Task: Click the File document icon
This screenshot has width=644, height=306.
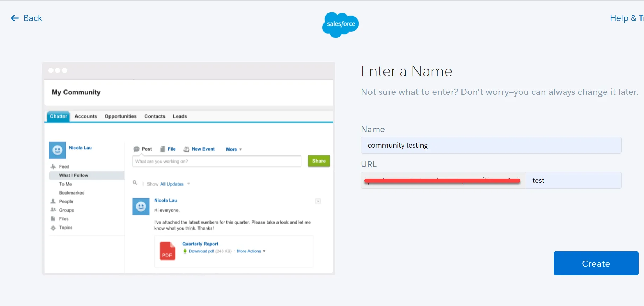Action: coord(163,149)
